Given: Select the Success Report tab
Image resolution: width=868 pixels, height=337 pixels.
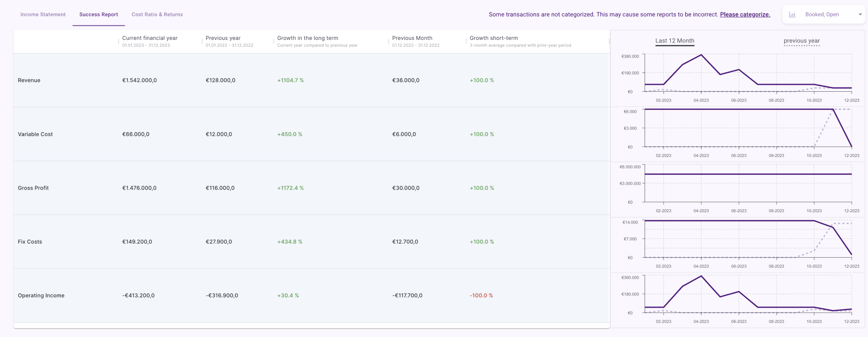Looking at the screenshot, I should (x=98, y=14).
